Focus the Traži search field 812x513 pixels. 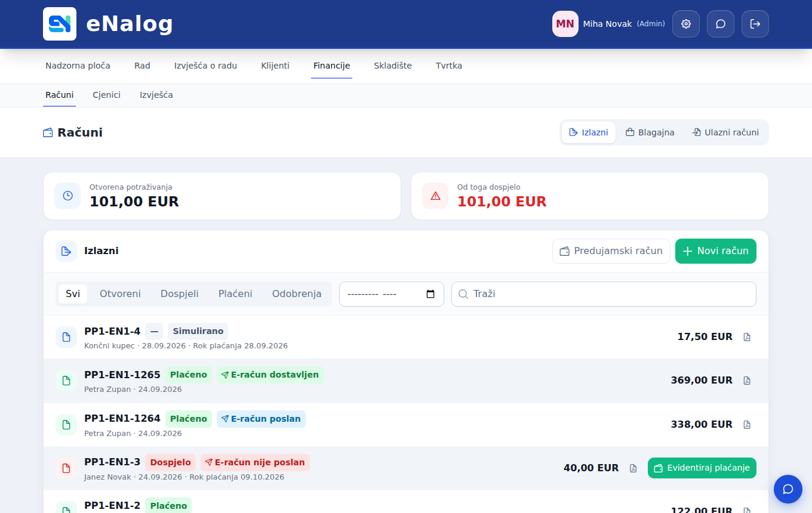[604, 294]
